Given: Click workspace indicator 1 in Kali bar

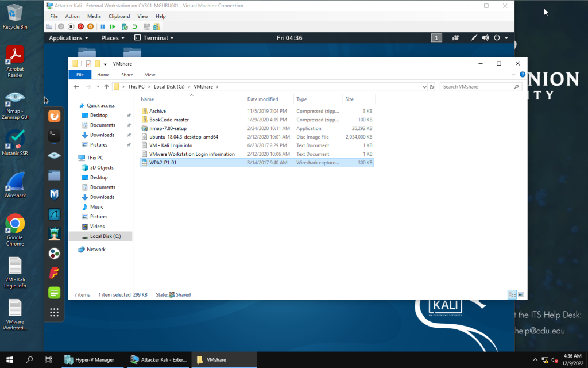Looking at the screenshot, I should pyautogui.click(x=436, y=38).
